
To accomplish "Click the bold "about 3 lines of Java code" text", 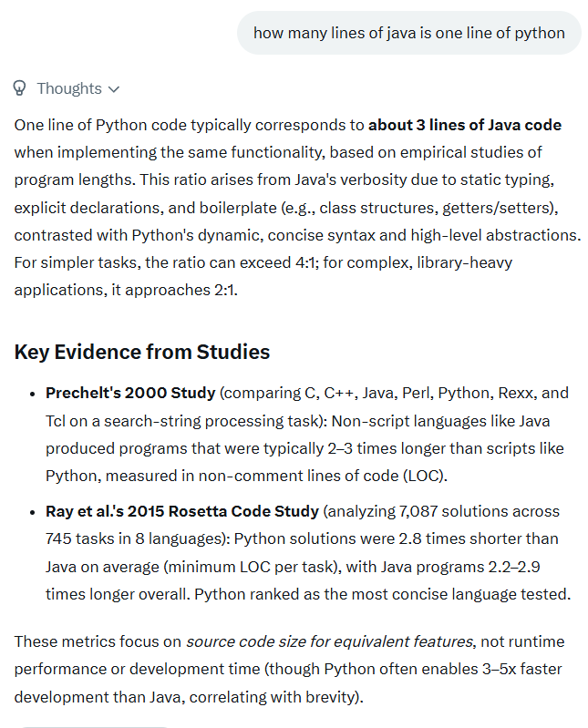I will [465, 125].
